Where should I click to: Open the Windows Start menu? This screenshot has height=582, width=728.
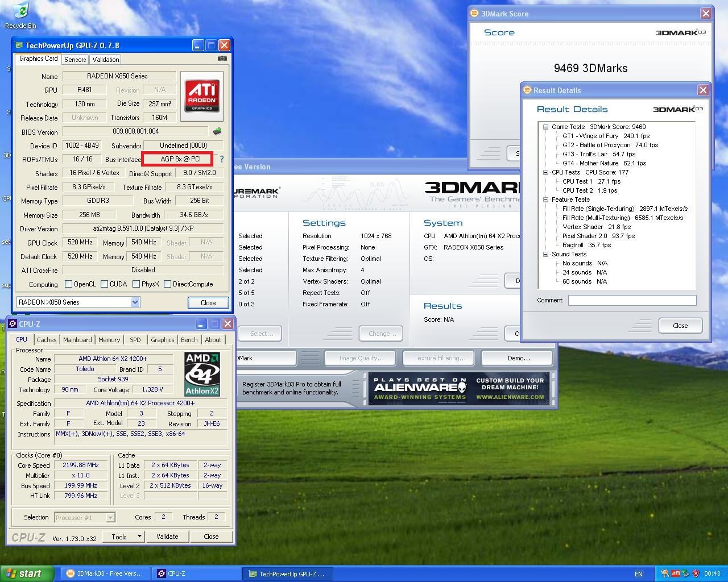27,573
